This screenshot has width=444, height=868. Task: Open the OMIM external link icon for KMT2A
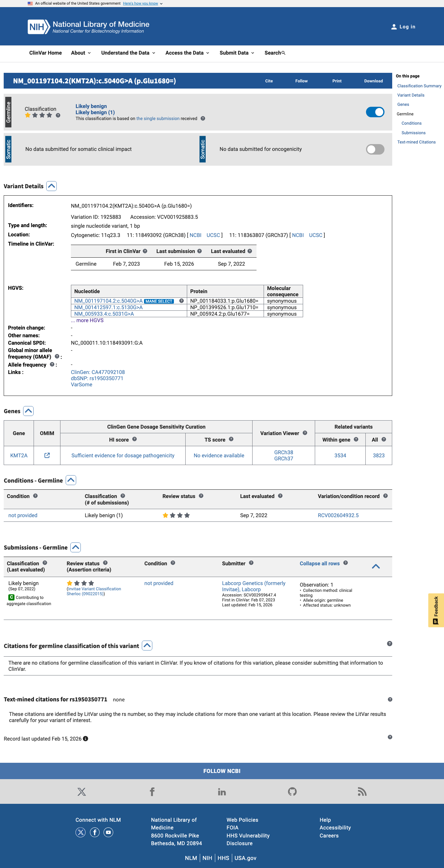47,455
